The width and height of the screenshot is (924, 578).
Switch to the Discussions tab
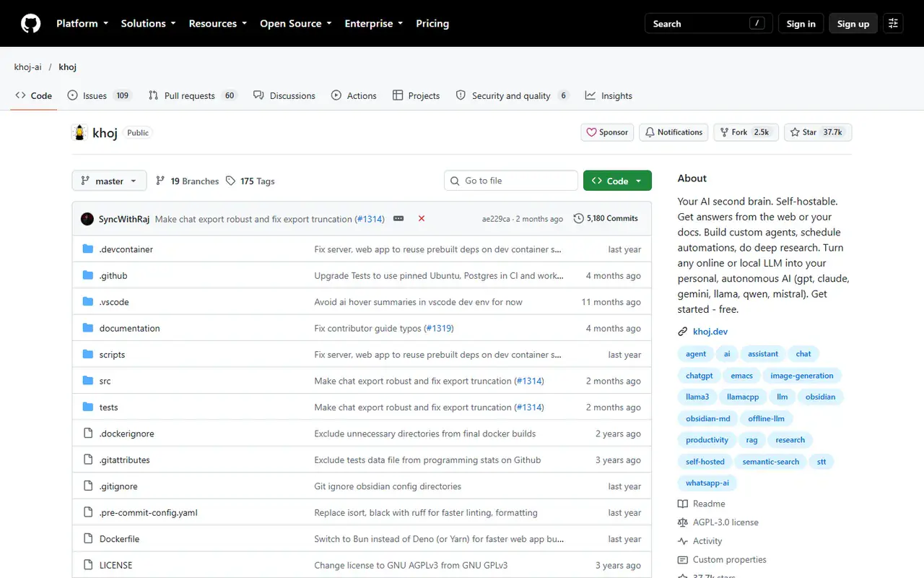pyautogui.click(x=284, y=95)
